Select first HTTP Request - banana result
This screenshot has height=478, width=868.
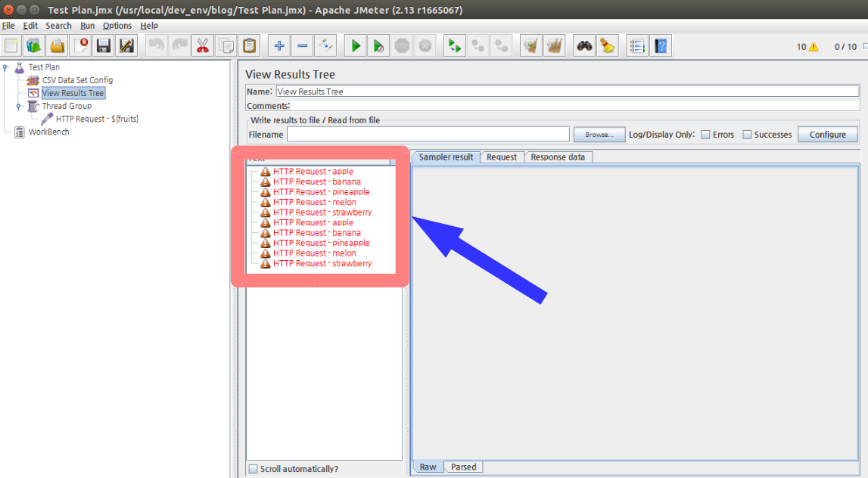click(316, 182)
